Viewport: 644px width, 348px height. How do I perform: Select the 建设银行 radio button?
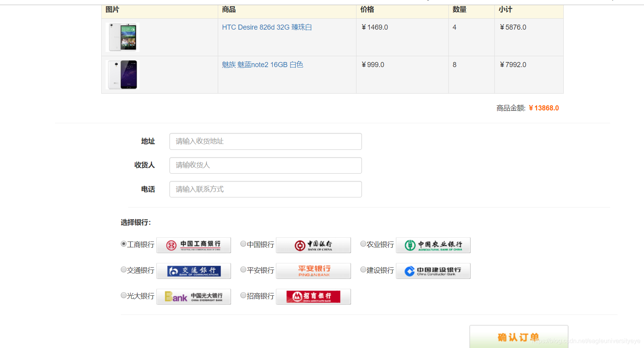[x=363, y=270]
